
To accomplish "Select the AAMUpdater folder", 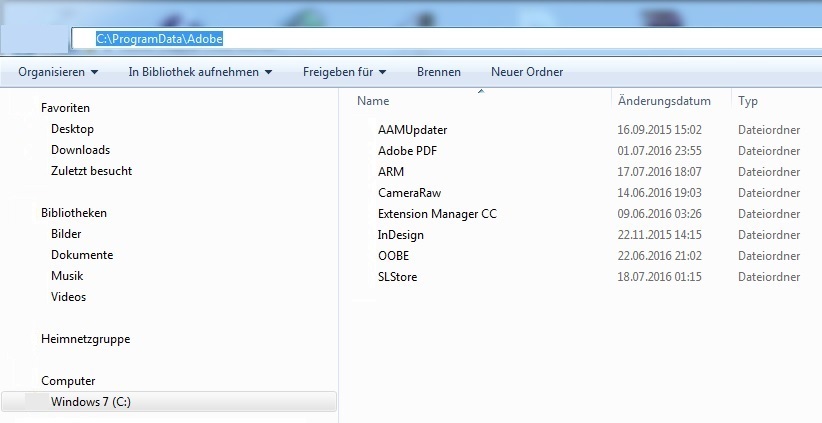I will 413,130.
